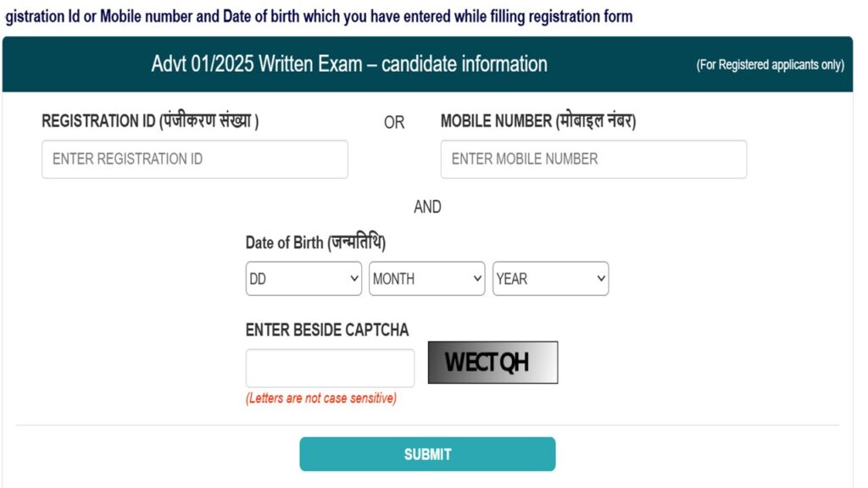Image resolution: width=868 pixels, height=488 pixels.
Task: Open the YEAR dropdown
Action: tap(550, 279)
